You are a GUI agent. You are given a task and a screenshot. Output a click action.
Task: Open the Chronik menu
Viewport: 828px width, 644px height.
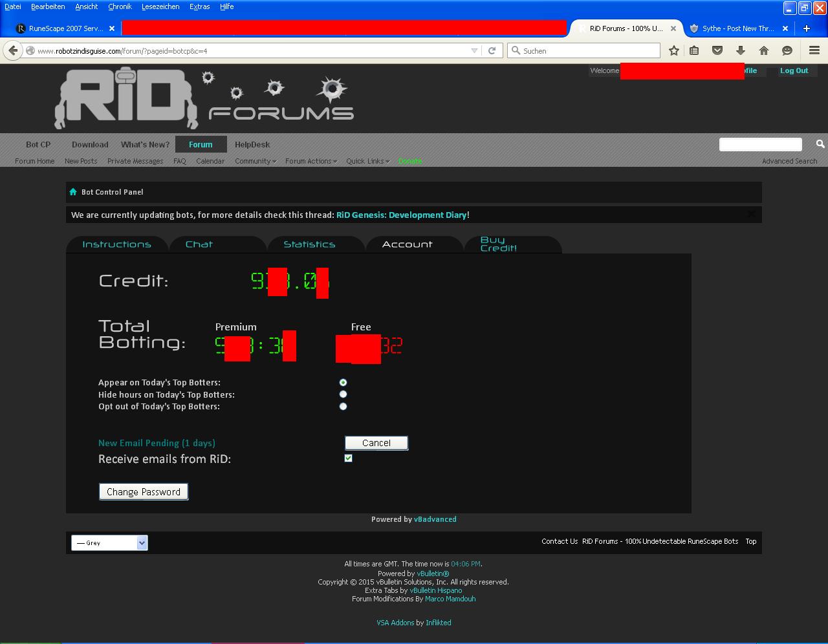click(x=120, y=6)
